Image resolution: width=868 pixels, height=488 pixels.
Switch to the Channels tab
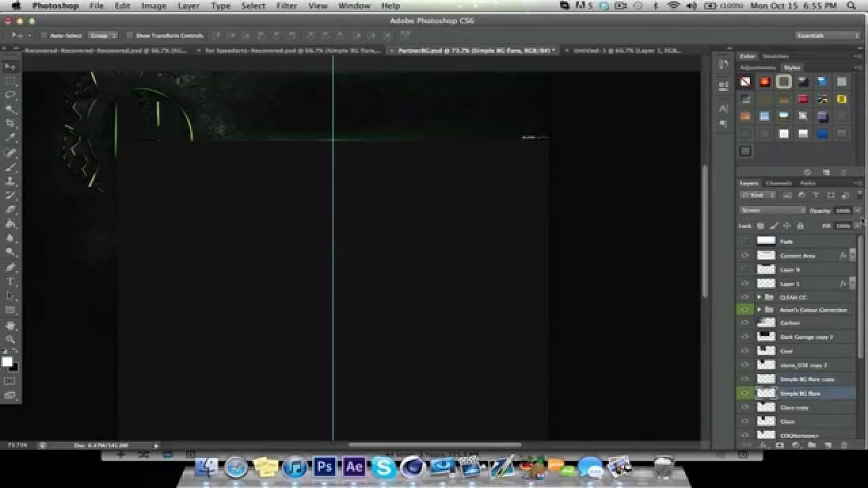click(778, 183)
